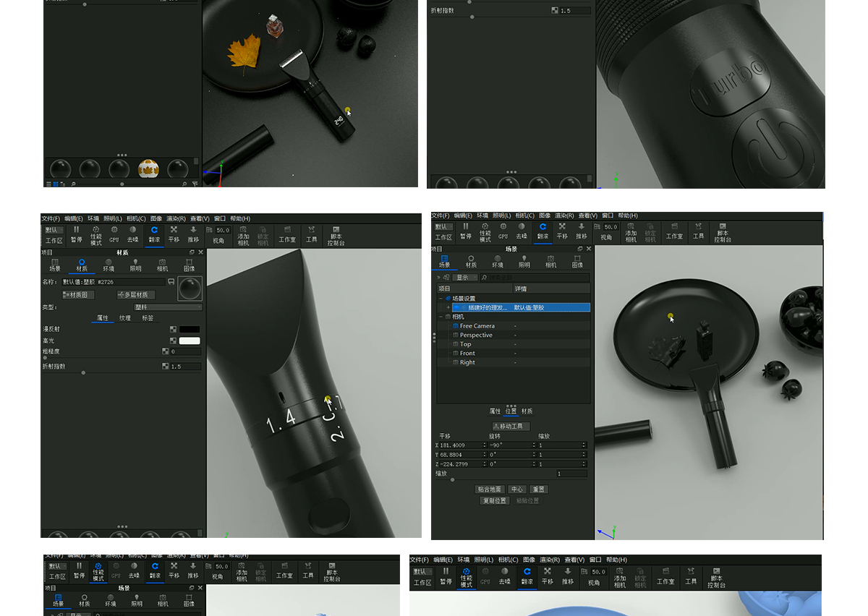Screen dimensions: 868x616
Task: Disable 性能模式 in the blue-render window toolbar
Action: click(466, 578)
